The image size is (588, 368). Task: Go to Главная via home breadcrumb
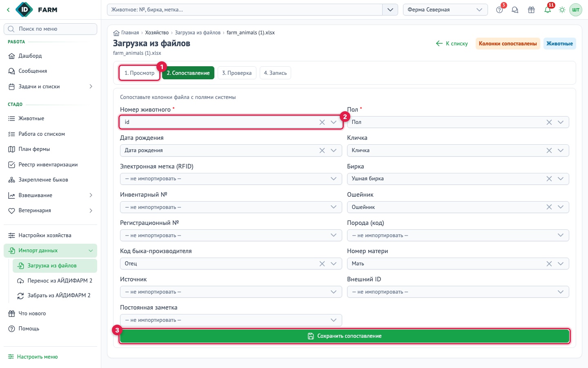[126, 33]
